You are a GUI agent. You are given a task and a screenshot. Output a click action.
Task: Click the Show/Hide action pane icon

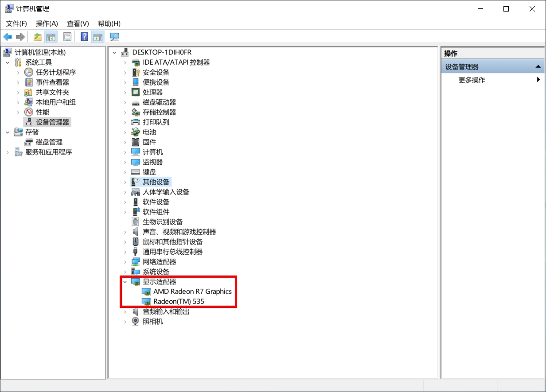[x=98, y=37]
